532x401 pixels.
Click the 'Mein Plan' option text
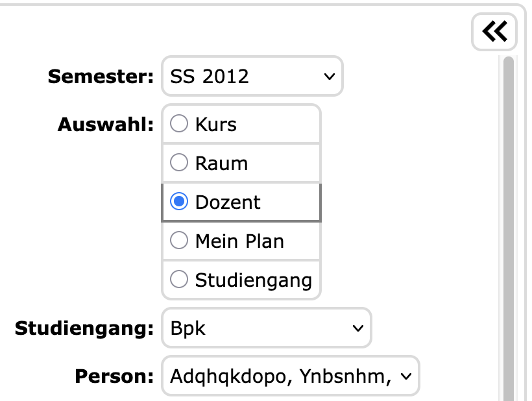239,241
